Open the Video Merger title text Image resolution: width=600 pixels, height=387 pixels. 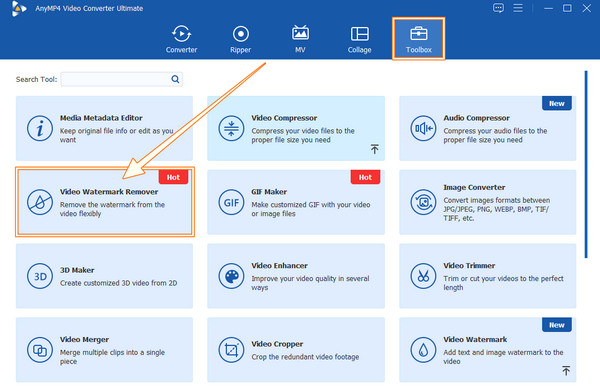[84, 340]
